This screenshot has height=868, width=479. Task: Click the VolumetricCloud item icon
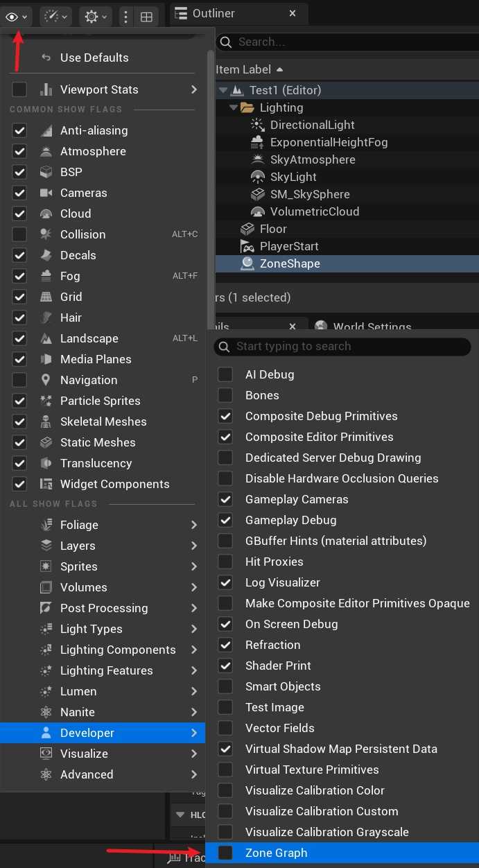[x=258, y=211]
